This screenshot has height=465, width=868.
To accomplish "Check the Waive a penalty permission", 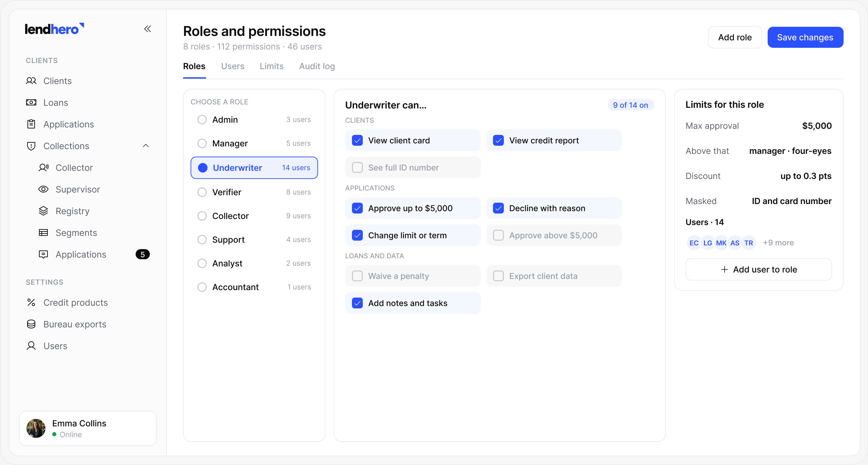I will (x=357, y=276).
